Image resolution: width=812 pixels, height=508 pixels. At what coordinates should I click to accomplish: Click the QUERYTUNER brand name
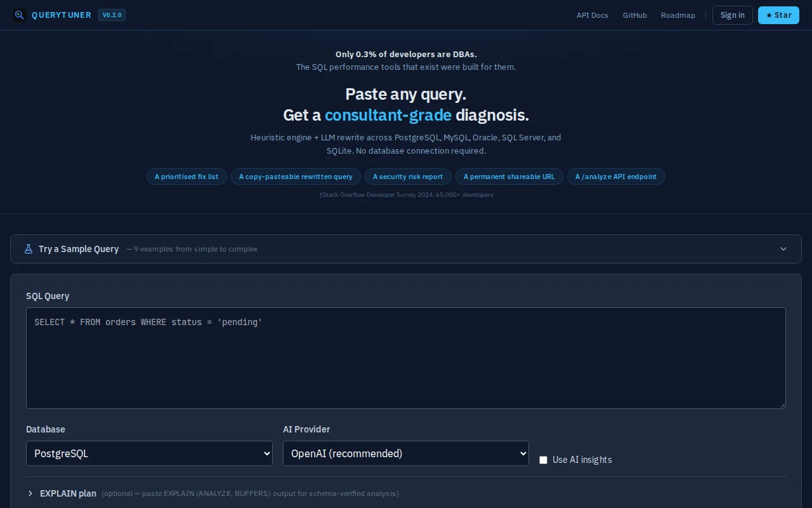62,15
